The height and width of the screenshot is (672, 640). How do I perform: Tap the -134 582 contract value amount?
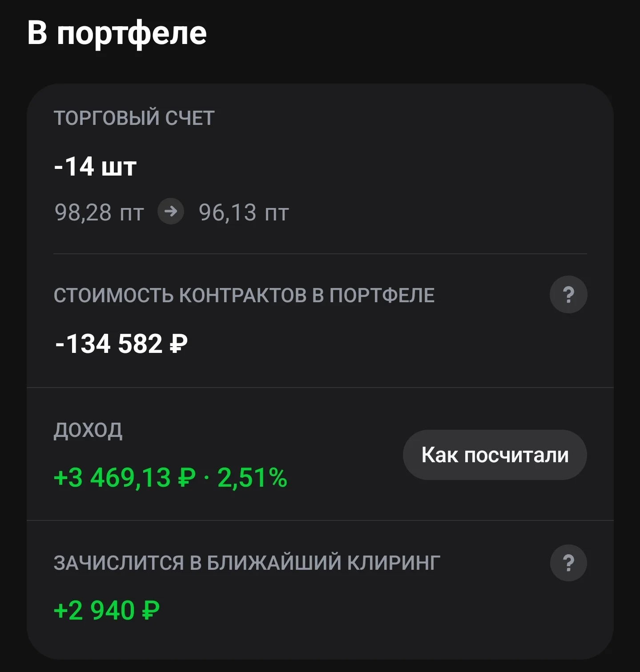pyautogui.click(x=109, y=344)
